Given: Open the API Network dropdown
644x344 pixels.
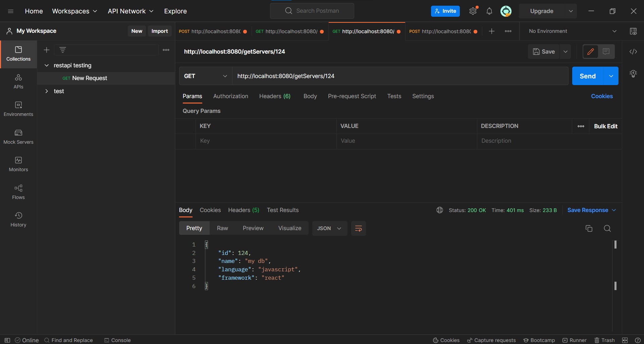Looking at the screenshot, I should (x=130, y=11).
